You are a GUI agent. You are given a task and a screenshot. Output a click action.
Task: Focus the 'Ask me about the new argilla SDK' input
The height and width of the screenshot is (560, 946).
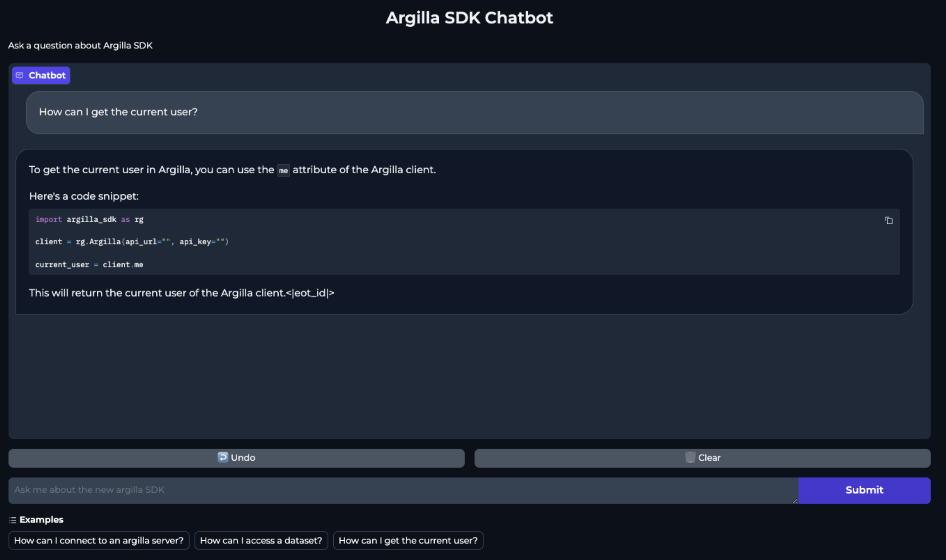(403, 490)
